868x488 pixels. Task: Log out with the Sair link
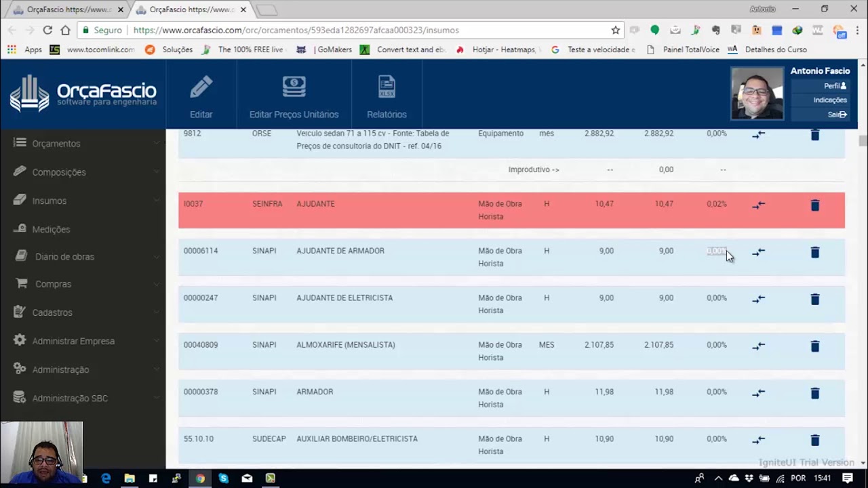(837, 115)
